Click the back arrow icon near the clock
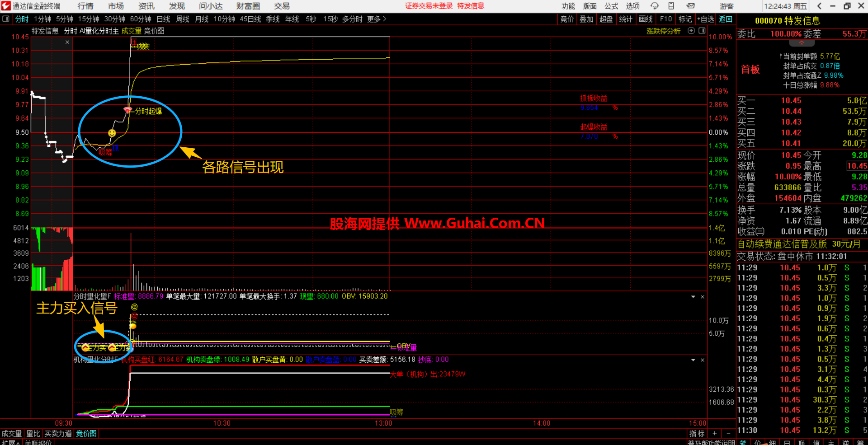 coord(819,6)
